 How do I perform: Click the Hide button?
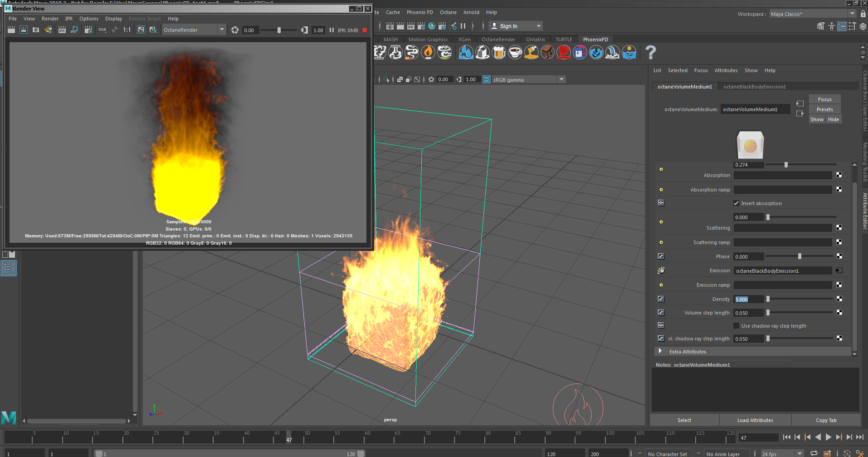click(833, 119)
